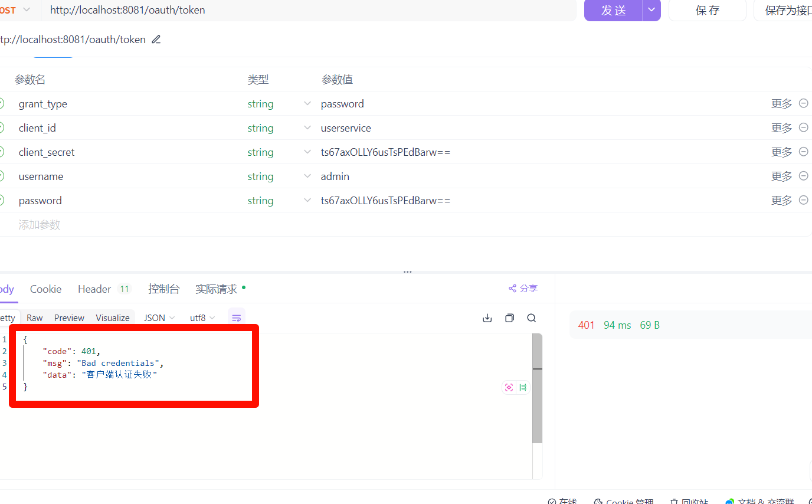This screenshot has width=812, height=504.
Task: Remove the grant_type parameter using minus icon
Action: click(x=803, y=103)
